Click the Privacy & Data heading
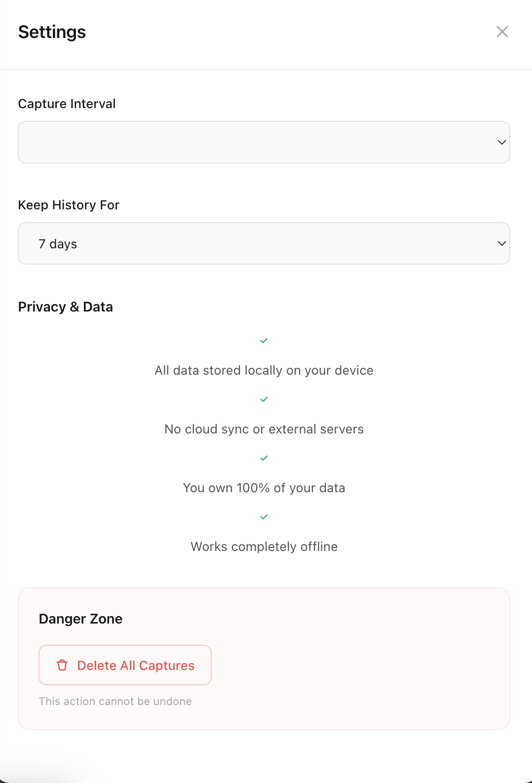532x783 pixels. coord(66,307)
